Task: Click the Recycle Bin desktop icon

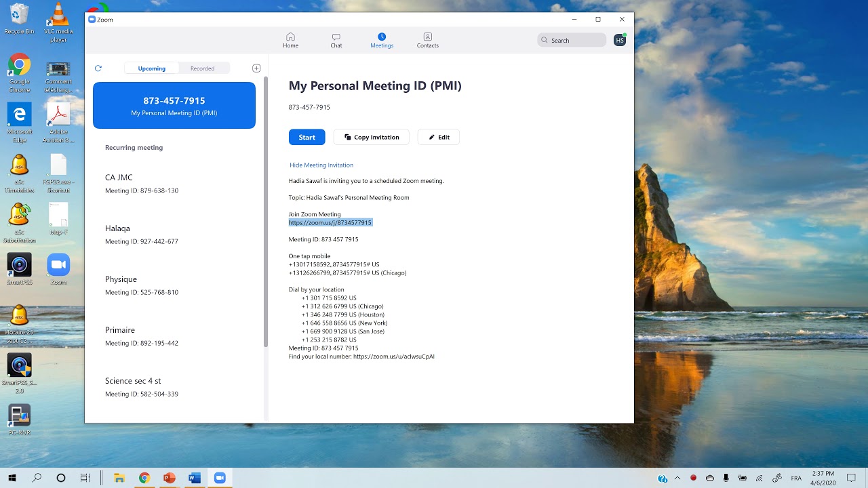Action: [19, 19]
